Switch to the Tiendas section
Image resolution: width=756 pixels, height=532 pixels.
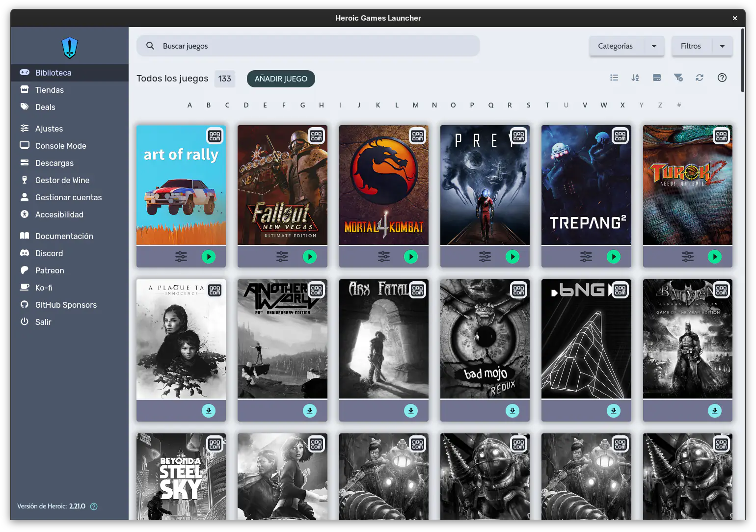(x=50, y=89)
